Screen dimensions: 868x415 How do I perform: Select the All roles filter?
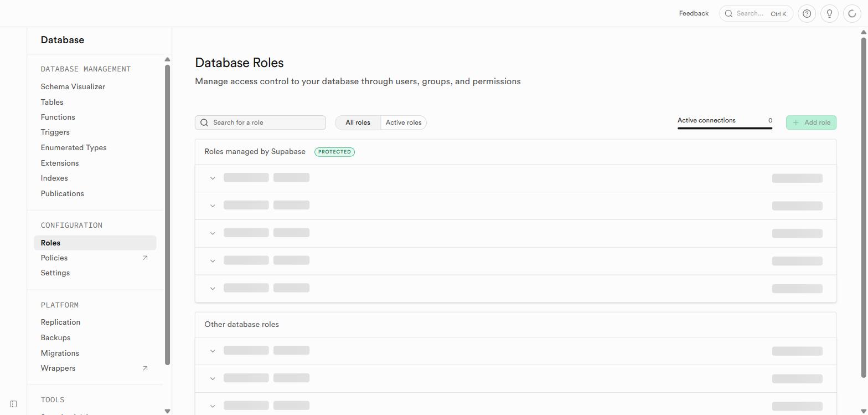pyautogui.click(x=358, y=122)
